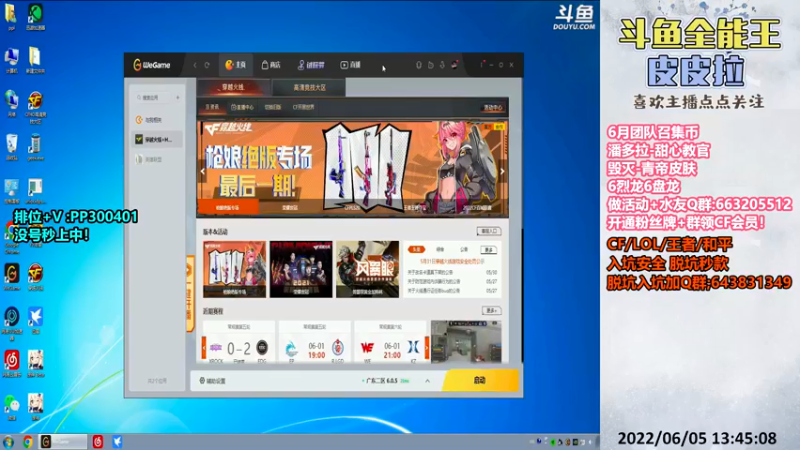Open the WE 06-01 21:00 match card

[390, 342]
